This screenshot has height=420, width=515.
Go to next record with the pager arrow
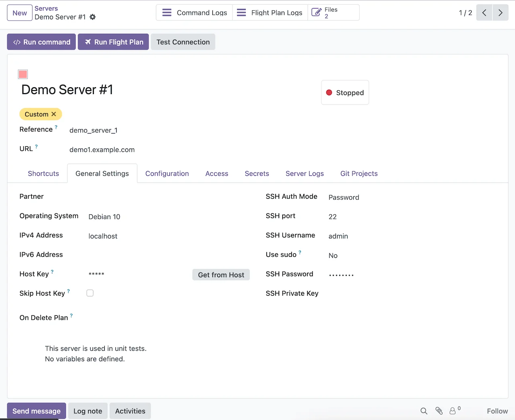tap(500, 12)
